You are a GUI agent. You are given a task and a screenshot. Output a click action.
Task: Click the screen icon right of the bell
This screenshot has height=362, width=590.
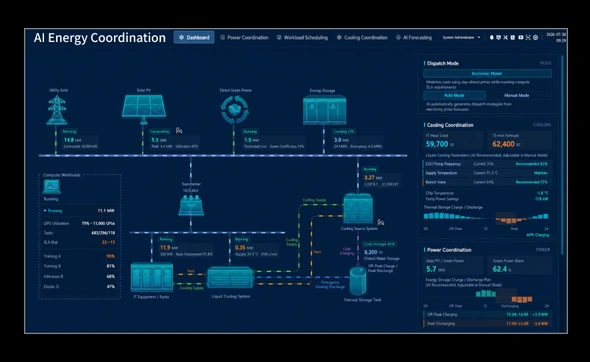tap(499, 37)
